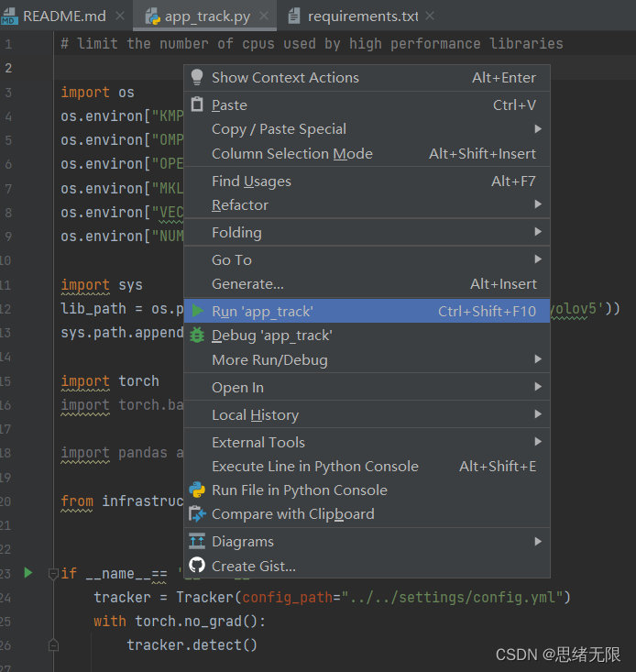Click the green bug Debug icon

197,335
